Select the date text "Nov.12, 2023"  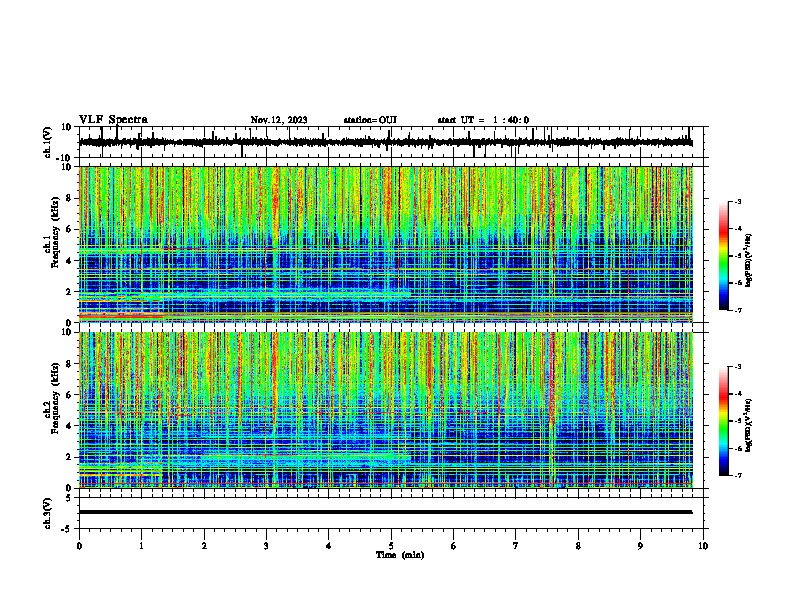coord(279,120)
